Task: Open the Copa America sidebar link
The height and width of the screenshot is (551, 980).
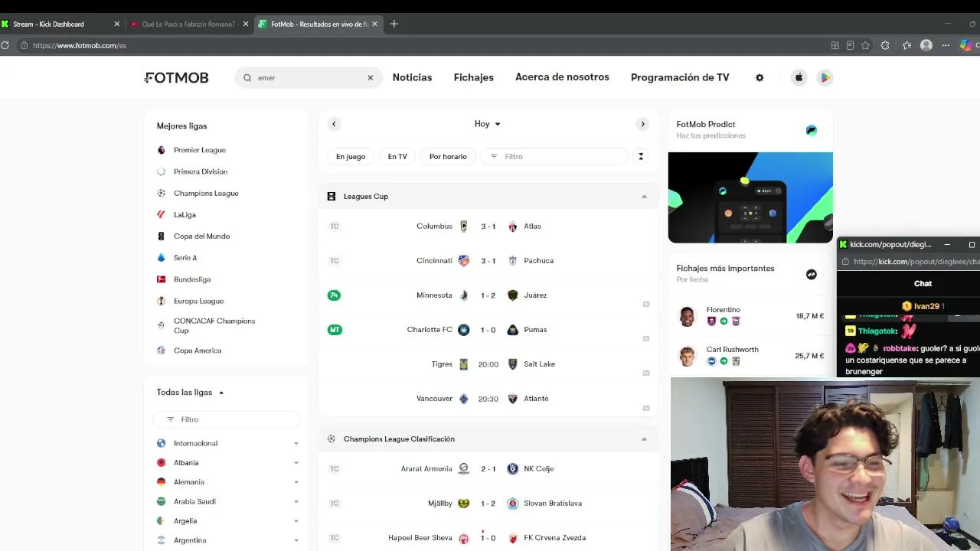Action: 198,350
